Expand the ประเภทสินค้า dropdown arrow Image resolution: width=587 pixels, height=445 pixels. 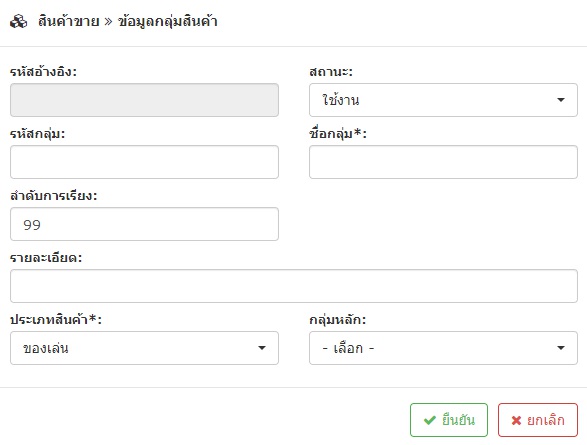[262, 348]
